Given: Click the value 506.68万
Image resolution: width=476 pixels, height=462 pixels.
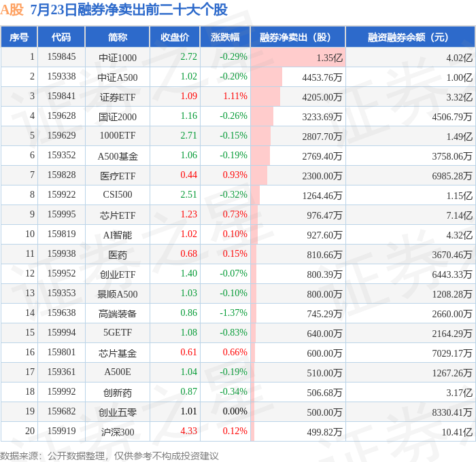Looking at the screenshot, I should click(324, 393).
